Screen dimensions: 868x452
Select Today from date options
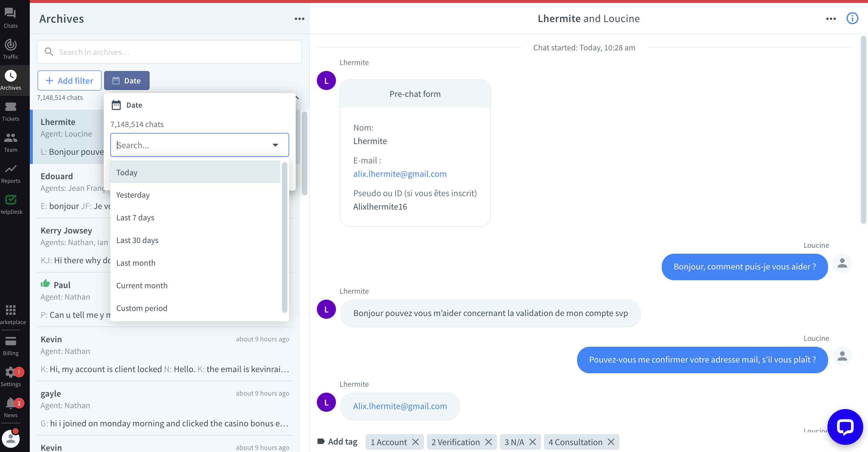[x=195, y=172]
